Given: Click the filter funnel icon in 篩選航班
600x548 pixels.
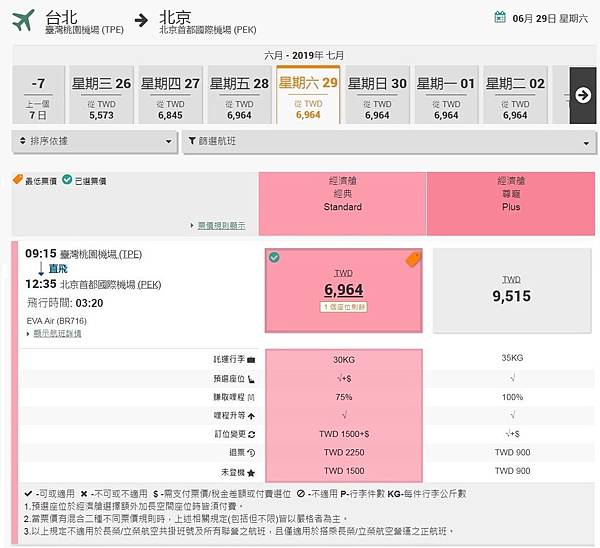Looking at the screenshot, I should (192, 141).
